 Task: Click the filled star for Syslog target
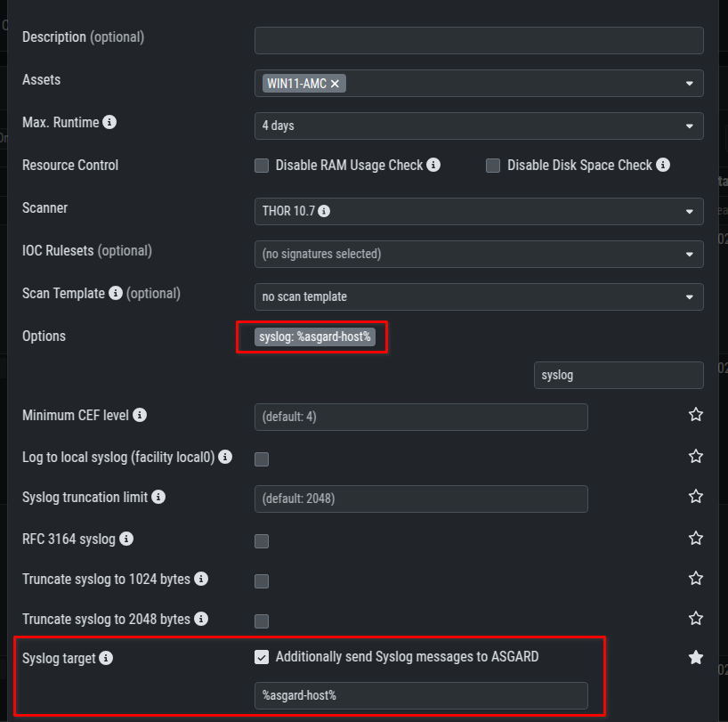pos(696,657)
